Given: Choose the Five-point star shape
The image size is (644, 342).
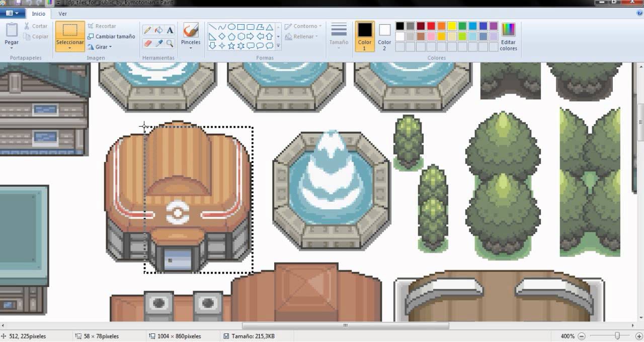Looking at the screenshot, I should coord(231,46).
